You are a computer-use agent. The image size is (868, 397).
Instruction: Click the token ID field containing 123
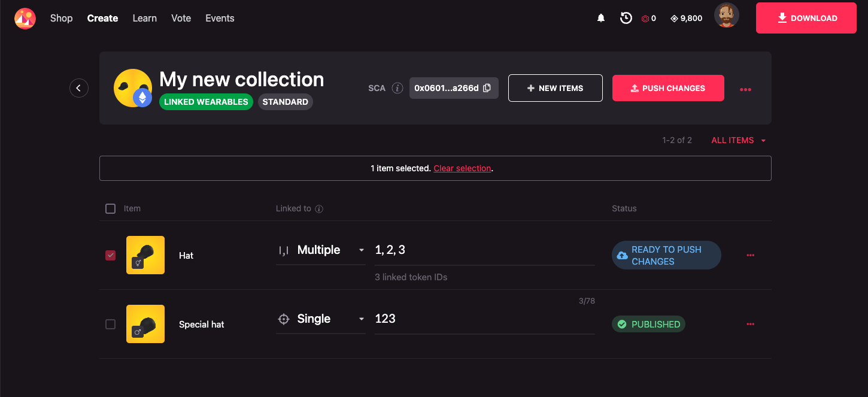484,319
